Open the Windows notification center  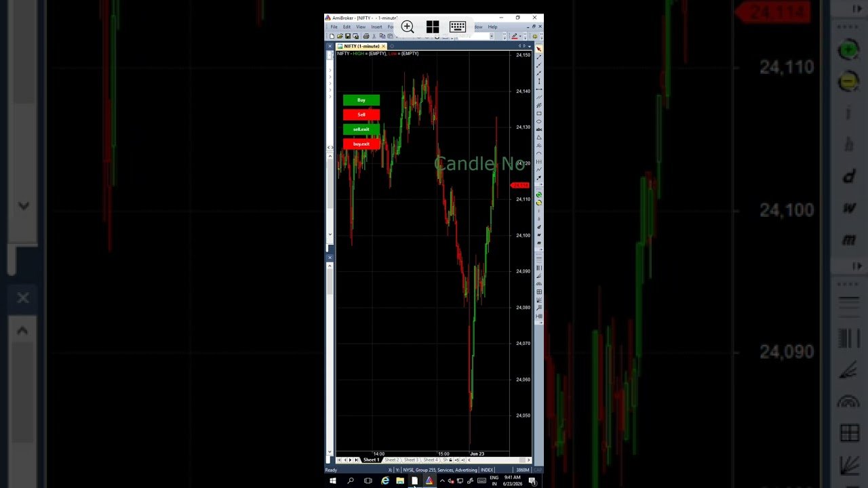pyautogui.click(x=532, y=481)
